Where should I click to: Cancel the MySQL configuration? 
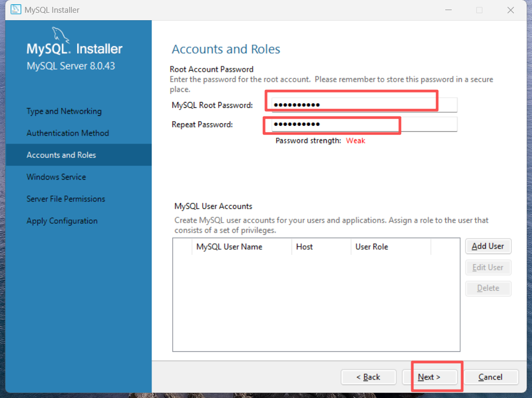coord(491,377)
